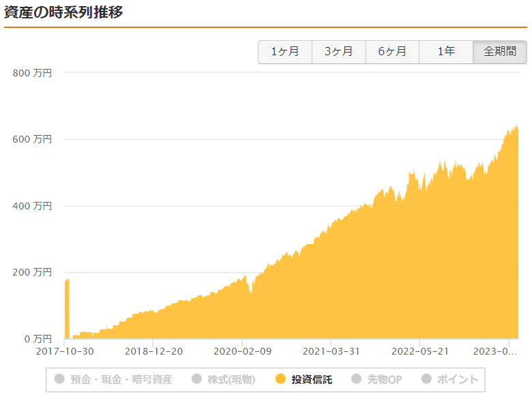This screenshot has width=532, height=401.
Task: Select the 1ヶ月 period tab
Action: tap(285, 52)
